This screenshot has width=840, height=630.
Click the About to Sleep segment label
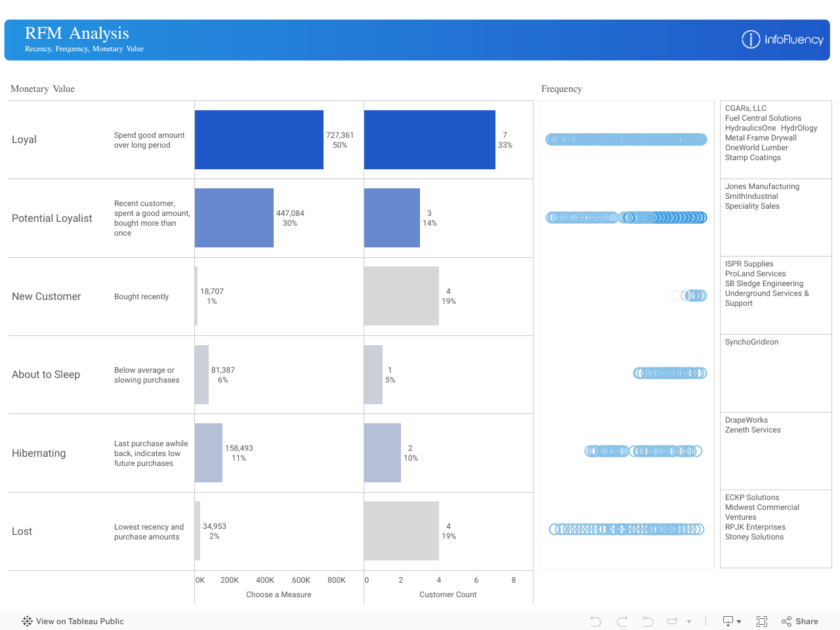(46, 375)
